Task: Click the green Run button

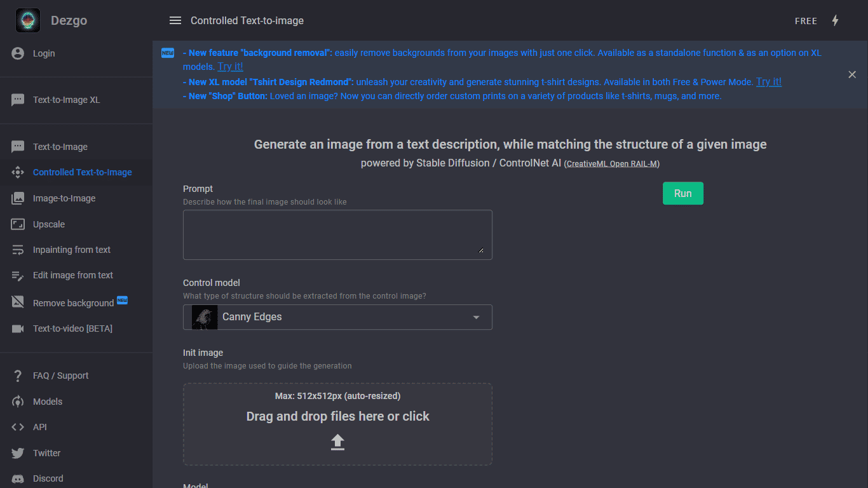Action: pyautogui.click(x=683, y=193)
